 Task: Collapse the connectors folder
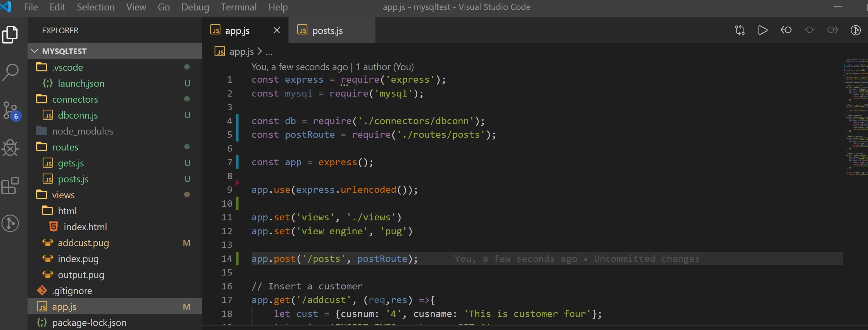coord(74,99)
